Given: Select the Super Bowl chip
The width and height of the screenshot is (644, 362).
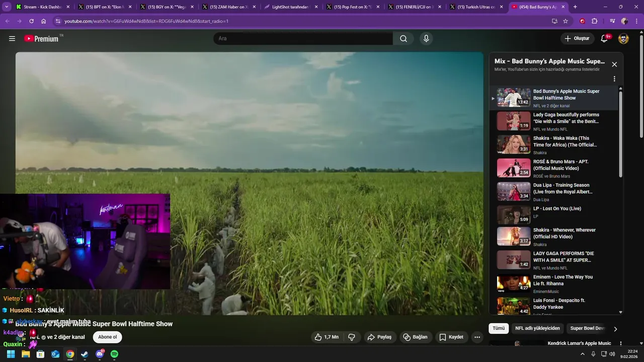Looking at the screenshot, I should click(586, 328).
